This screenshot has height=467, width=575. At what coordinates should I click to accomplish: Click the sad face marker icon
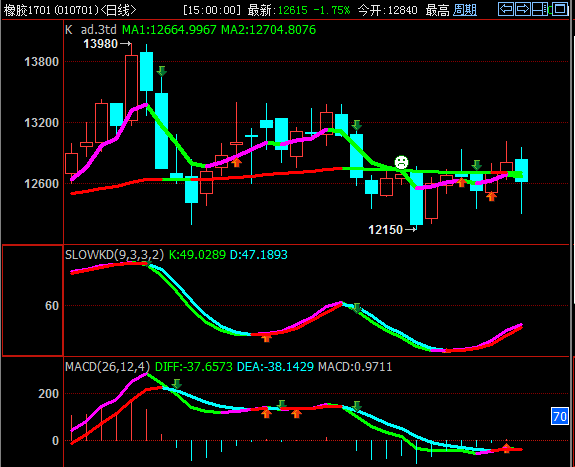pyautogui.click(x=402, y=162)
